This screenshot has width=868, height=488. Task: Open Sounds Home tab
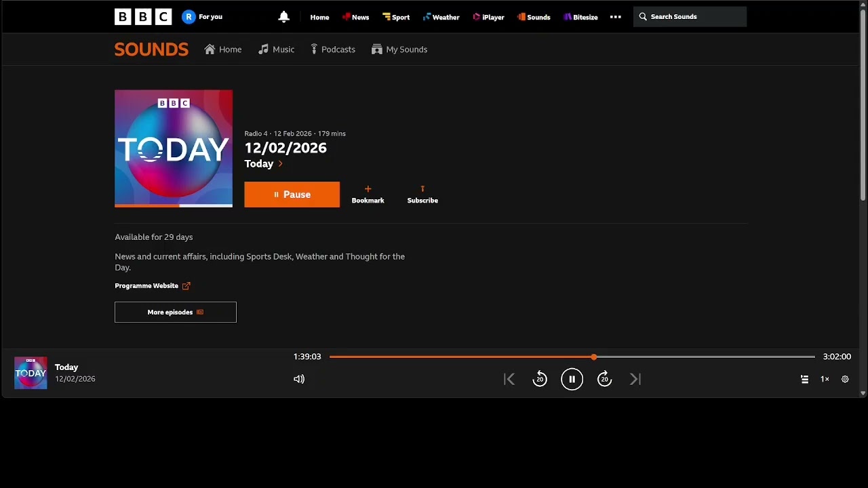[x=223, y=49]
